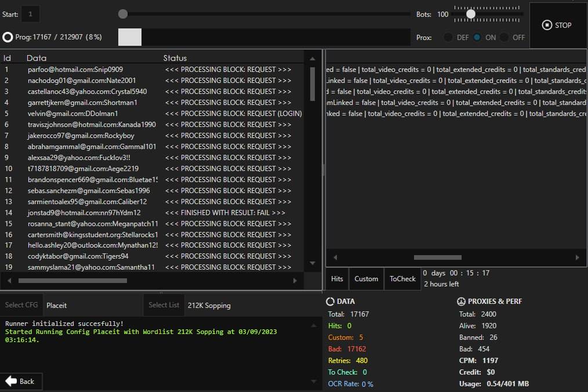Select the ON proxy radio option
Viewport: 588px width, 392px height.
pyautogui.click(x=477, y=37)
